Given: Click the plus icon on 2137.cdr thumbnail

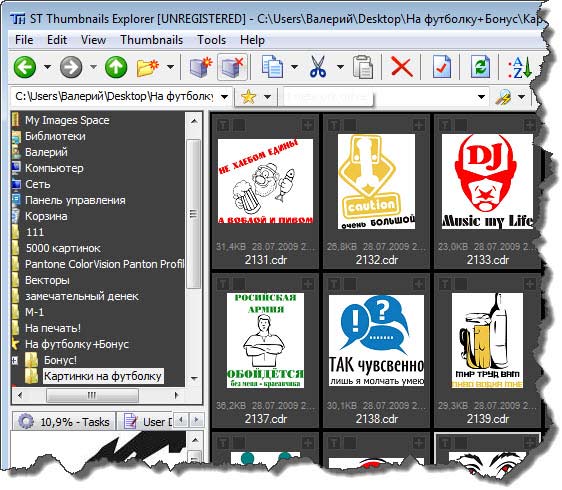Looking at the screenshot, I should pos(308,284).
